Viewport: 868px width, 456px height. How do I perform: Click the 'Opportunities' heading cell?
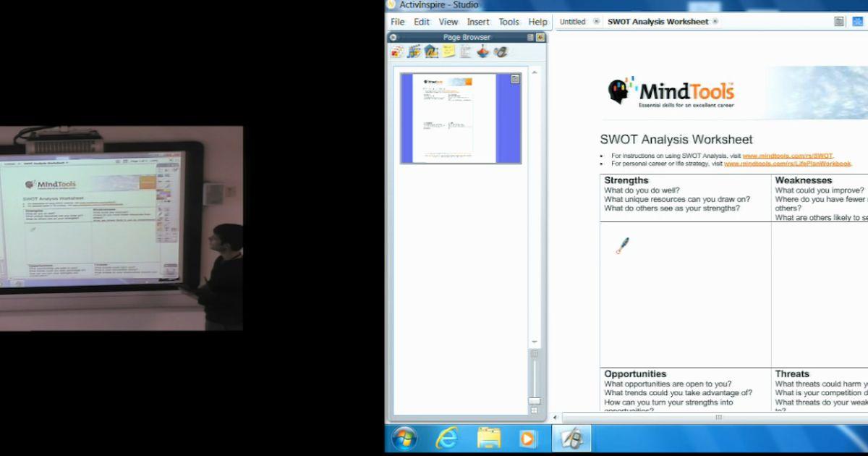[x=635, y=374]
